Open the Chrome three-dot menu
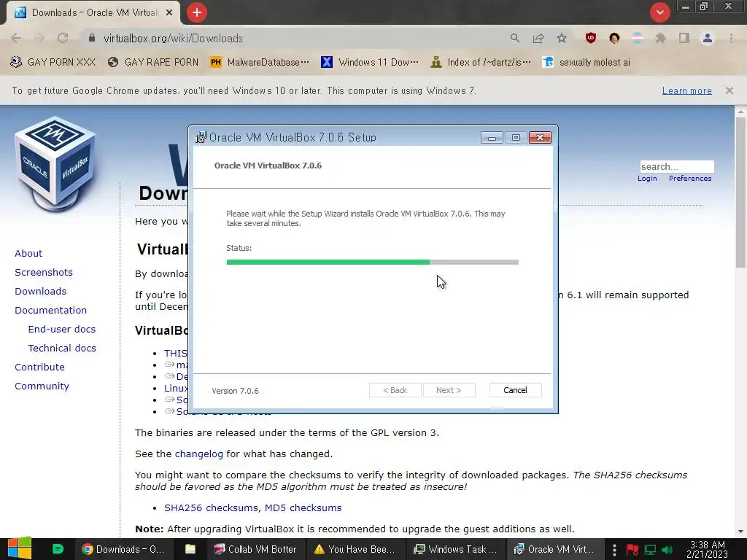The width and height of the screenshot is (747, 560). point(731,38)
